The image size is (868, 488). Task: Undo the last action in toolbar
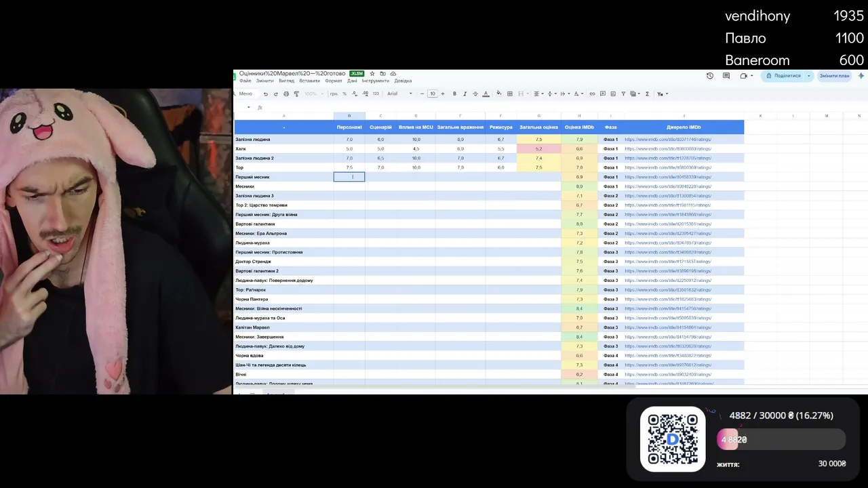pos(266,94)
